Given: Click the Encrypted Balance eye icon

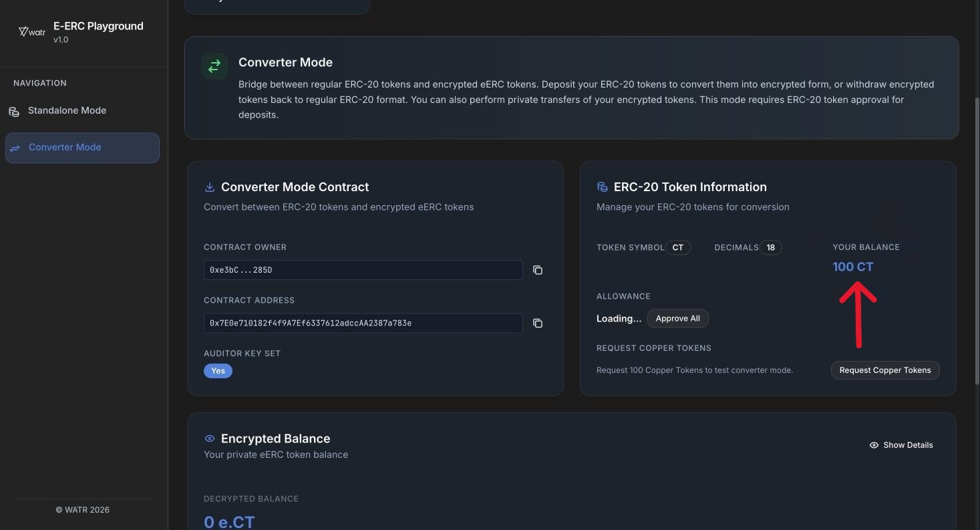Looking at the screenshot, I should pyautogui.click(x=209, y=438).
